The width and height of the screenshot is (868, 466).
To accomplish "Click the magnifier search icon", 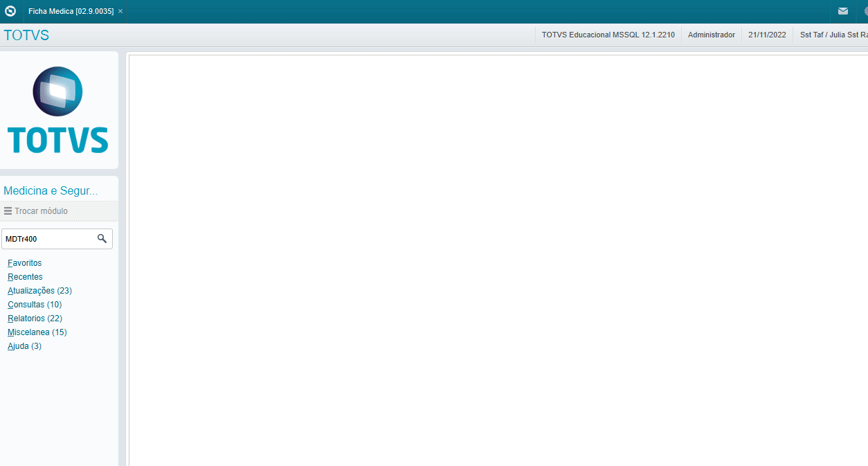I will tap(102, 239).
